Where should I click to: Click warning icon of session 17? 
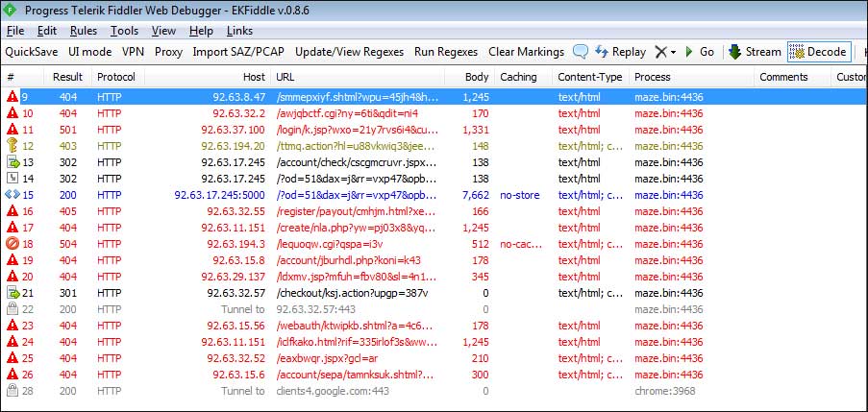point(12,228)
